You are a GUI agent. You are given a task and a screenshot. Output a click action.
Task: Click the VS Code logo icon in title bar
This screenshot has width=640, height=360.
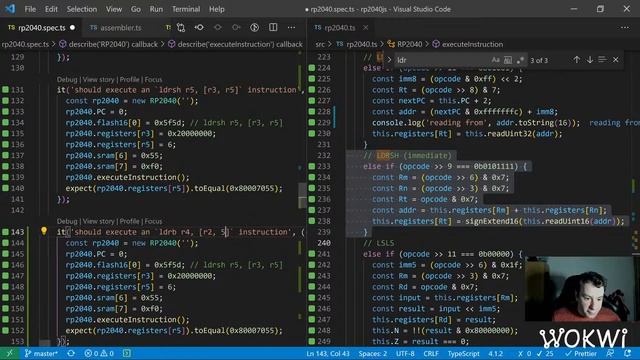pos(9,9)
